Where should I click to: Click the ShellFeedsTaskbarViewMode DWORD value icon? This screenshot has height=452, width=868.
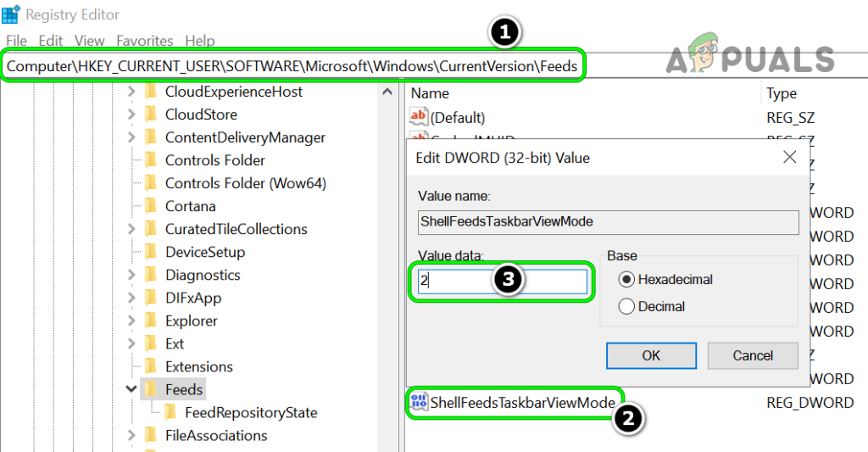click(419, 402)
